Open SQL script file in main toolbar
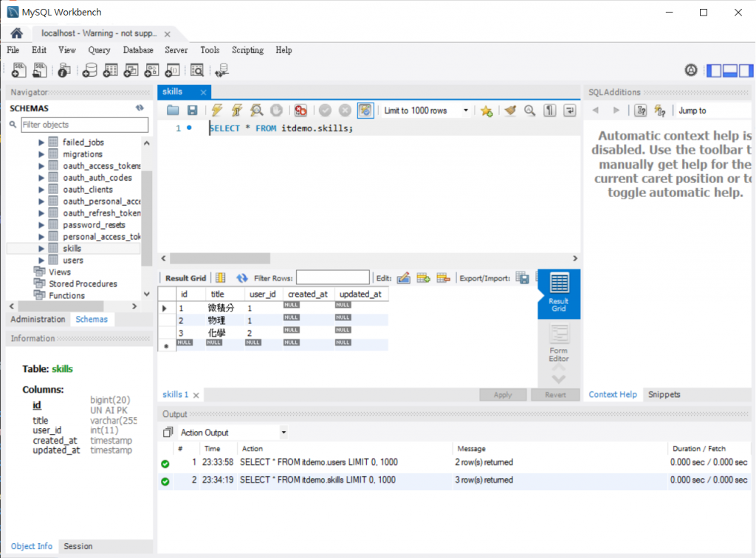Viewport: 756px width, 558px height. point(40,70)
